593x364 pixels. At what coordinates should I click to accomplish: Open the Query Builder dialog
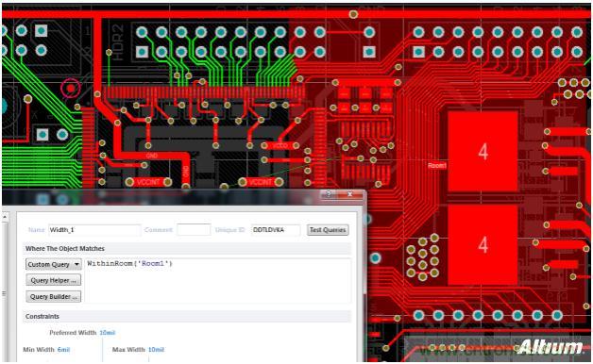[53, 296]
